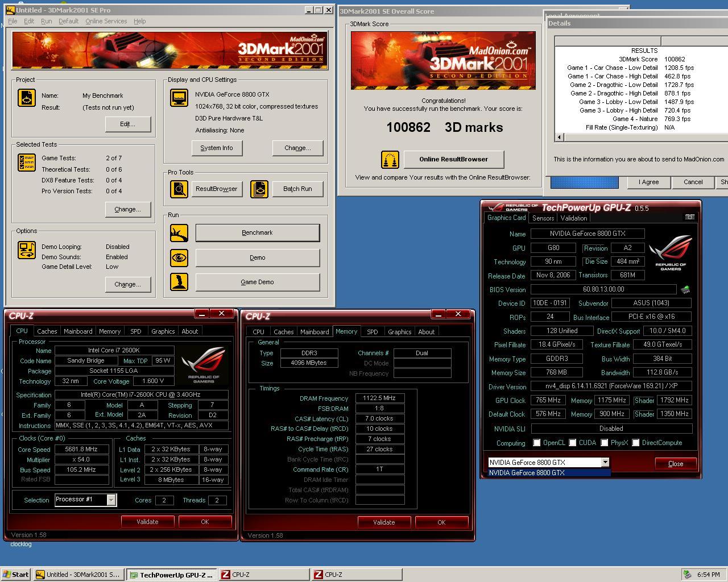Click Change... in the Options section
728x582 pixels.
[x=127, y=284]
